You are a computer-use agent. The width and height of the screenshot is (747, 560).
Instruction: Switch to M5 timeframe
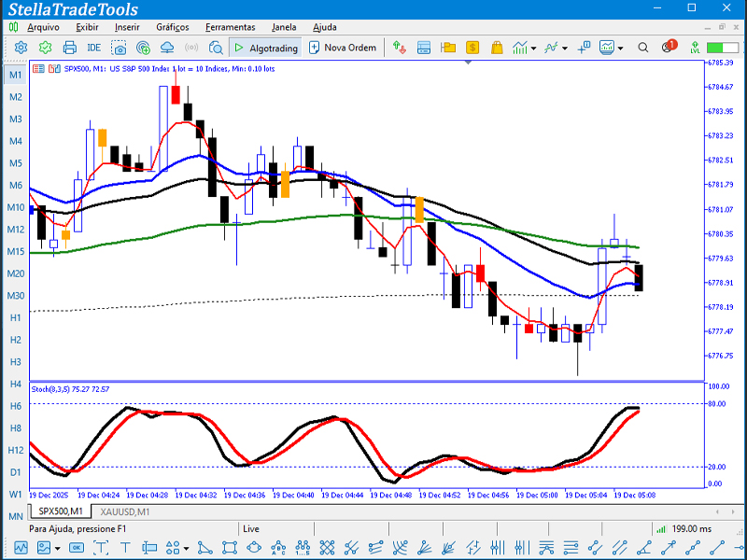[16, 163]
